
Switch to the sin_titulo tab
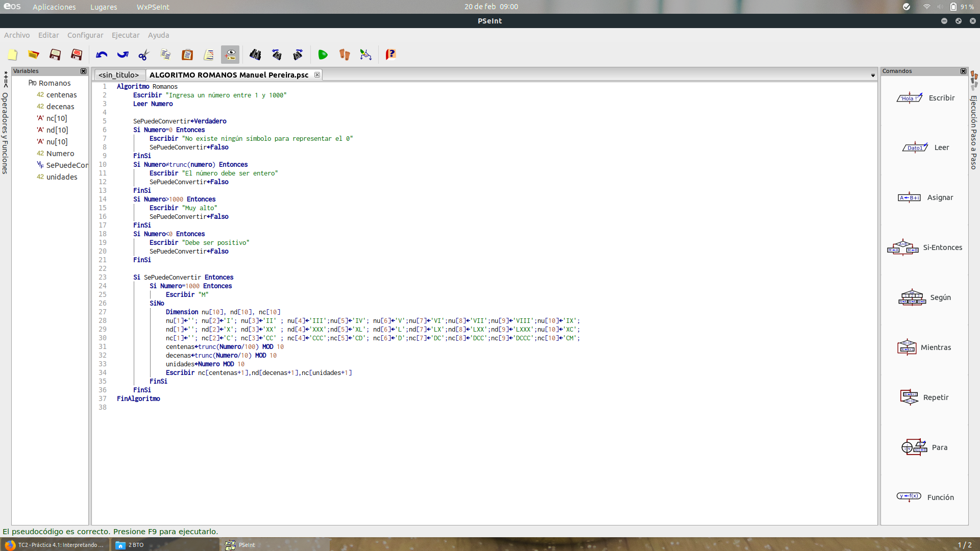118,75
